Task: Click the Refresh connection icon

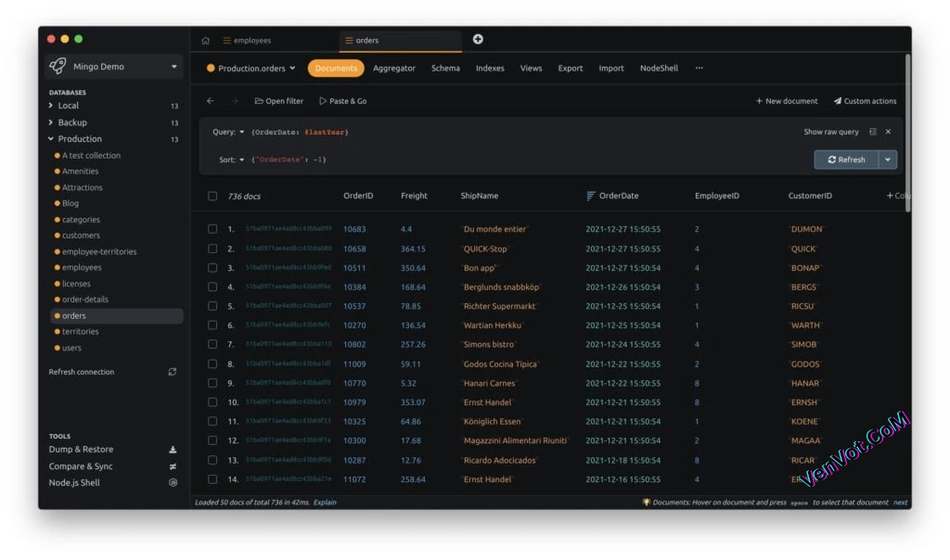Action: tap(172, 371)
